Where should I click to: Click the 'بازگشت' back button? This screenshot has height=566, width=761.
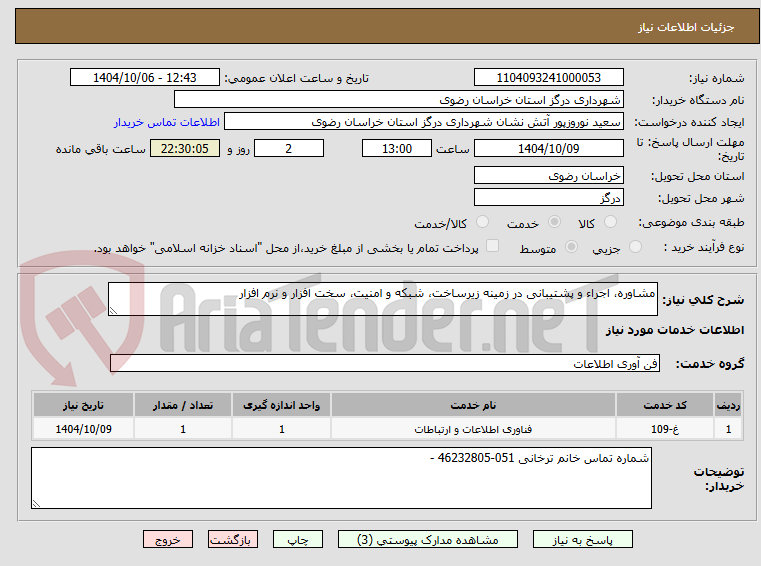[232, 539]
